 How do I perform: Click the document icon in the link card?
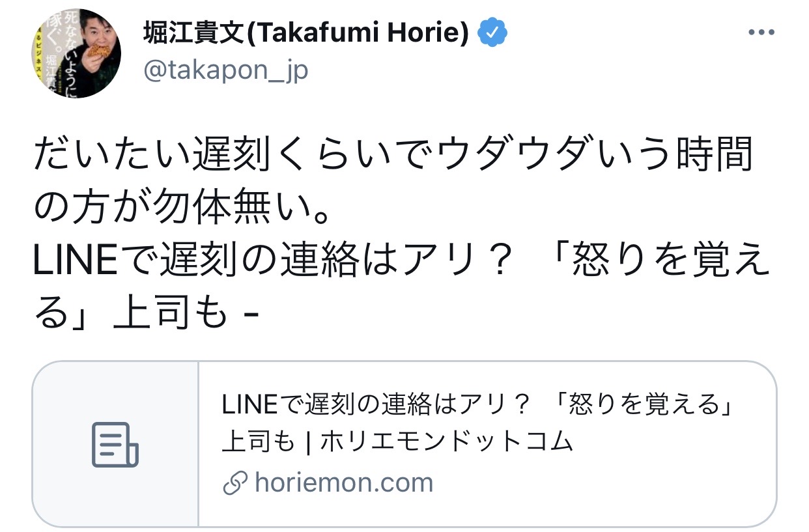pos(115,444)
